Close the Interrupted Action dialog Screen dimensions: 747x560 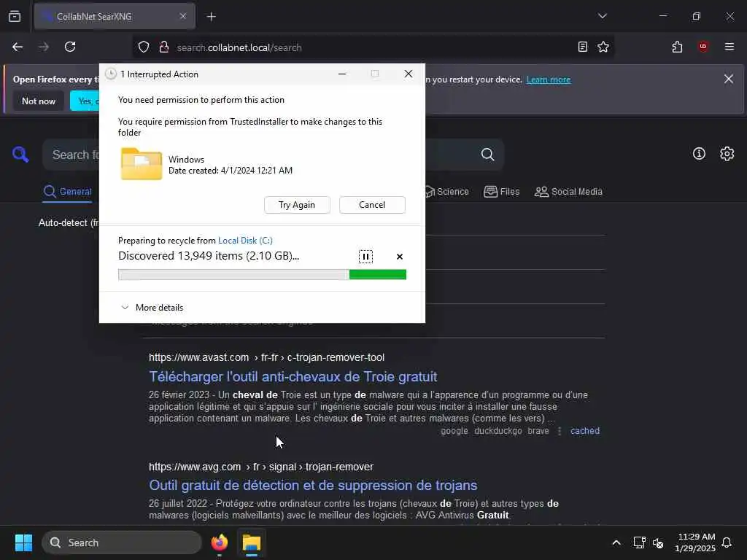point(409,74)
